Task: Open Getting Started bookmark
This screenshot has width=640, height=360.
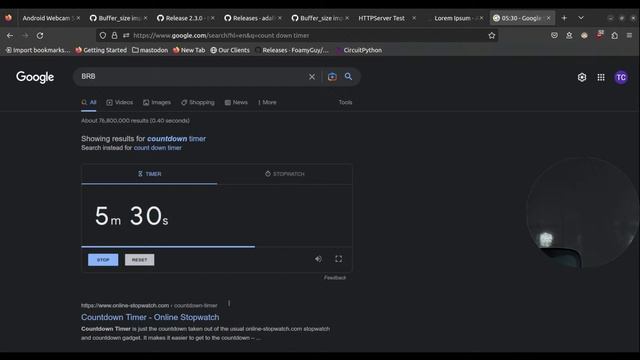Action: pyautogui.click(x=101, y=50)
